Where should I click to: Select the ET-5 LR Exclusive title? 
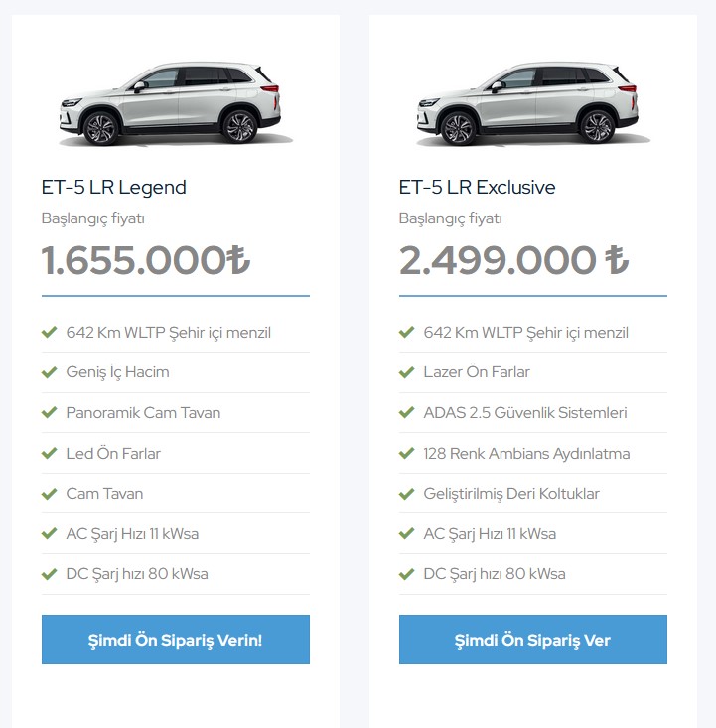click(x=477, y=187)
